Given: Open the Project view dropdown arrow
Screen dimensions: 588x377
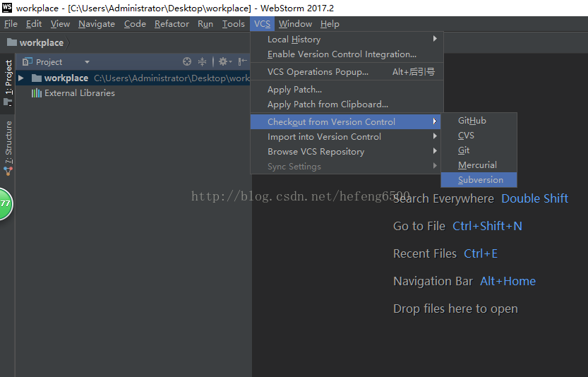Looking at the screenshot, I should [x=87, y=62].
